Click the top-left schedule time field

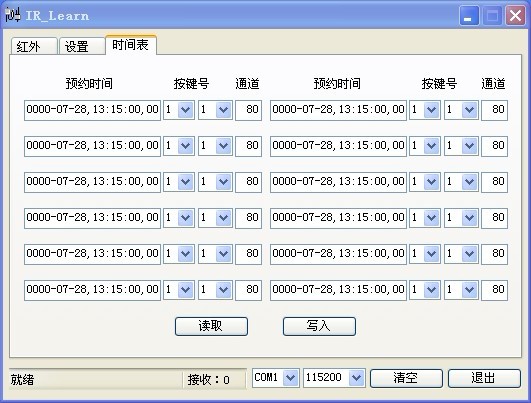coord(92,110)
